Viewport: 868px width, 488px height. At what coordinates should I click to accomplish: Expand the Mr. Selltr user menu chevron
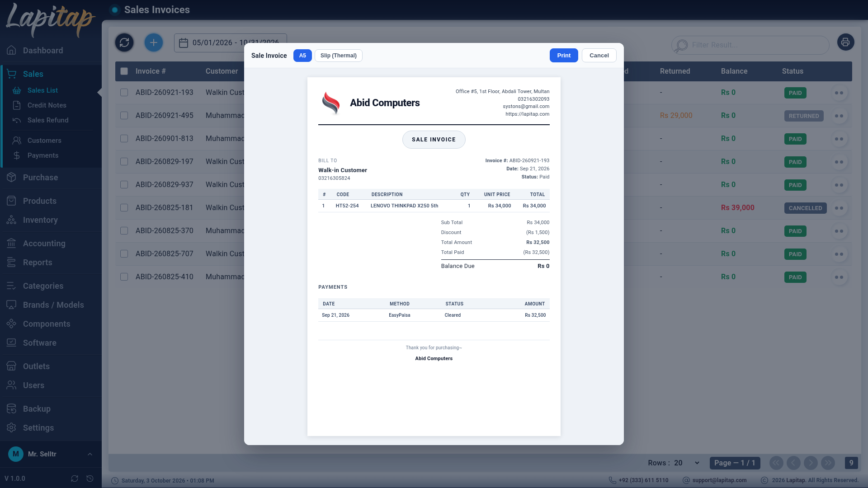click(x=90, y=454)
